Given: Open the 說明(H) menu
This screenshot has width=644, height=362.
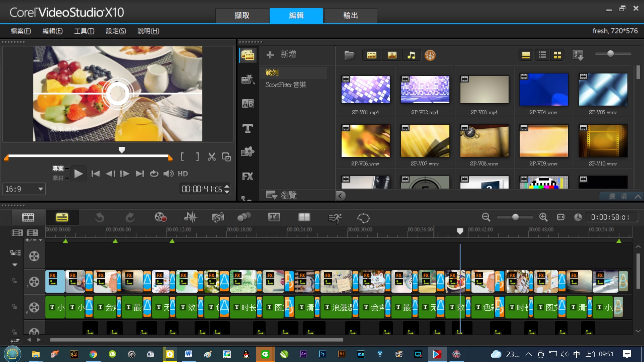Looking at the screenshot, I should 148,31.
